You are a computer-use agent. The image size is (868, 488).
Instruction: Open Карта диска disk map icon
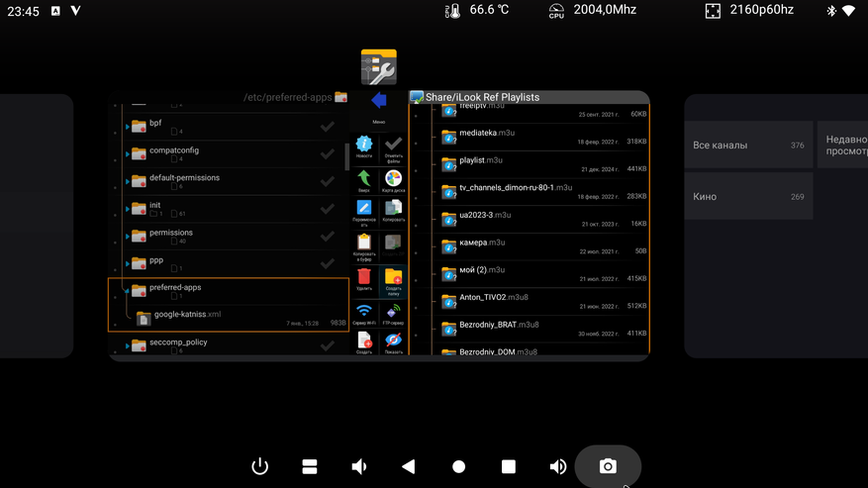tap(394, 178)
